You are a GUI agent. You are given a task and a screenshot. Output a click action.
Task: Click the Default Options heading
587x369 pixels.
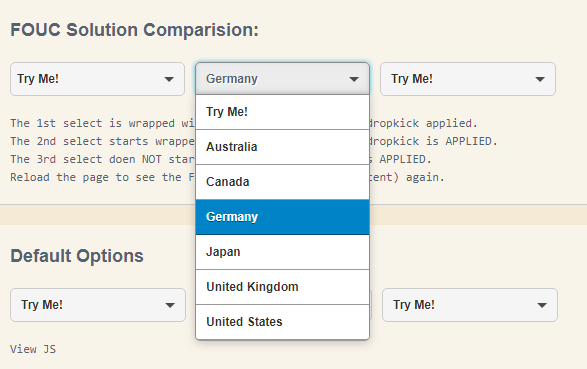click(x=77, y=256)
